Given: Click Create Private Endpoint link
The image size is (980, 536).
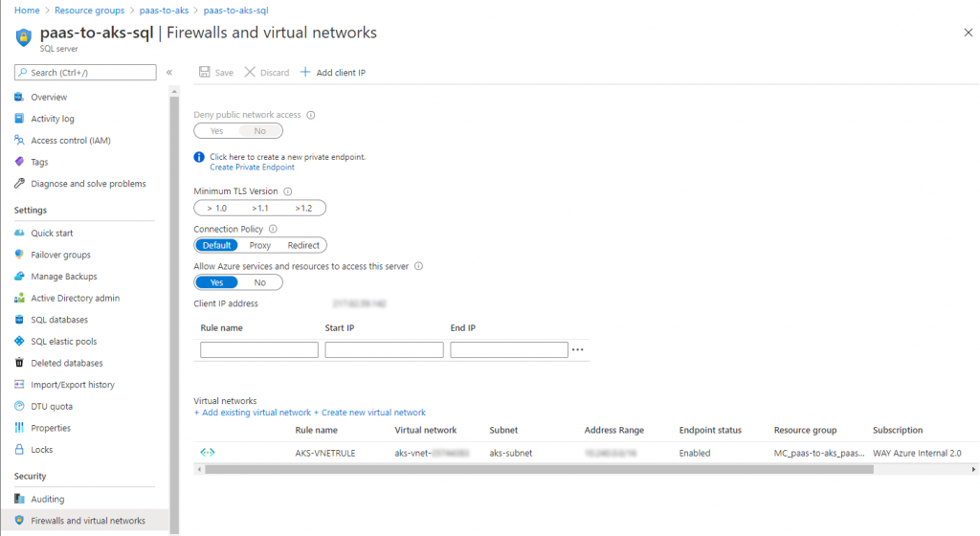Looking at the screenshot, I should click(252, 167).
